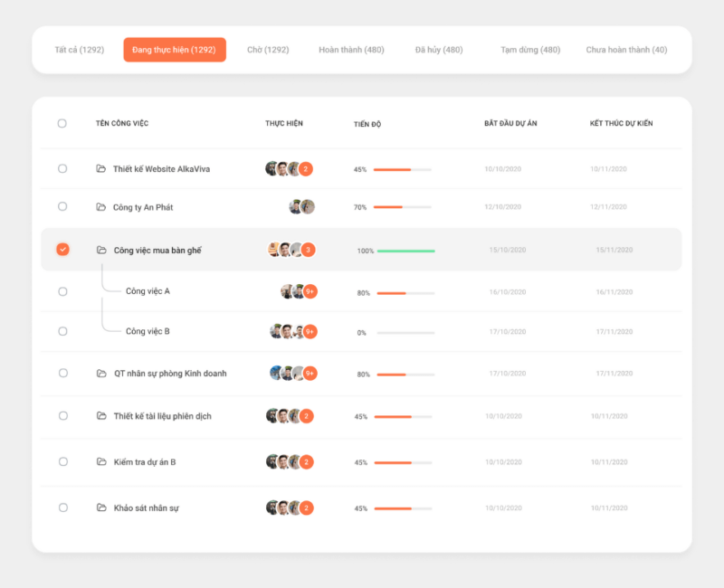The image size is (724, 588).
Task: Open task Thiết kế Website AlkaViva
Action: [162, 169]
